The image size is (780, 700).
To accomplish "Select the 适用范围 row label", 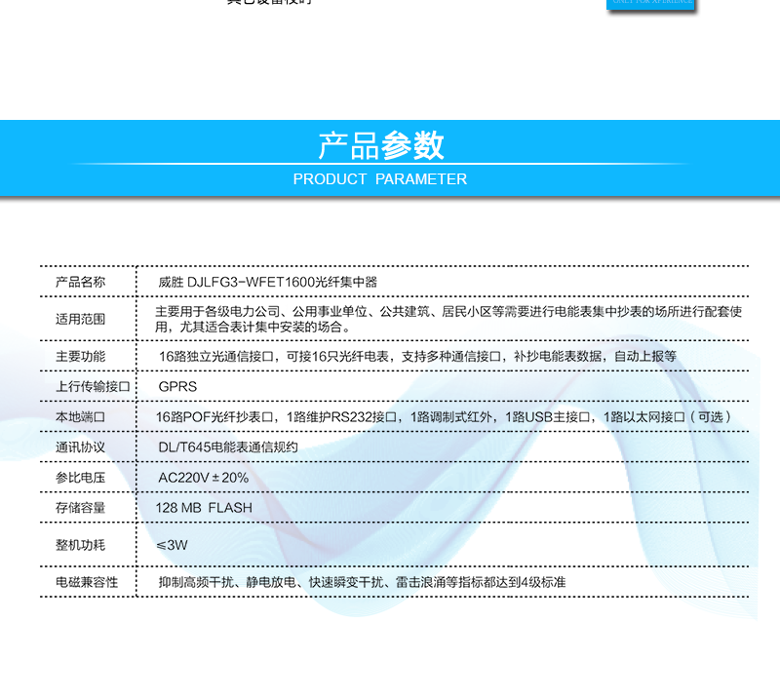I will (x=81, y=319).
